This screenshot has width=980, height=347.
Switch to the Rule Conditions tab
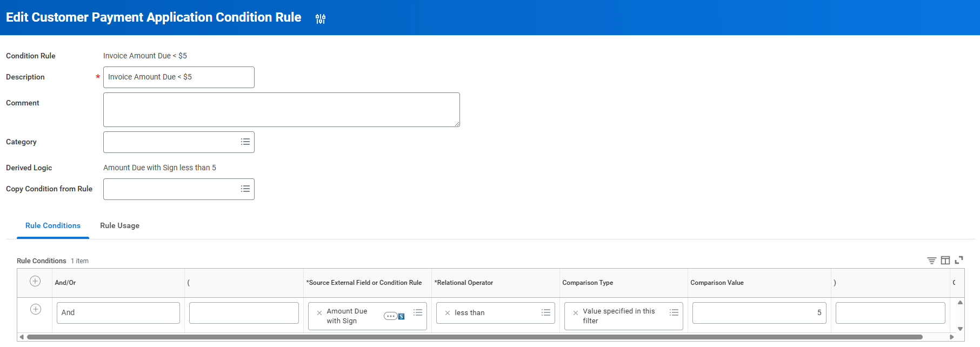click(x=53, y=225)
